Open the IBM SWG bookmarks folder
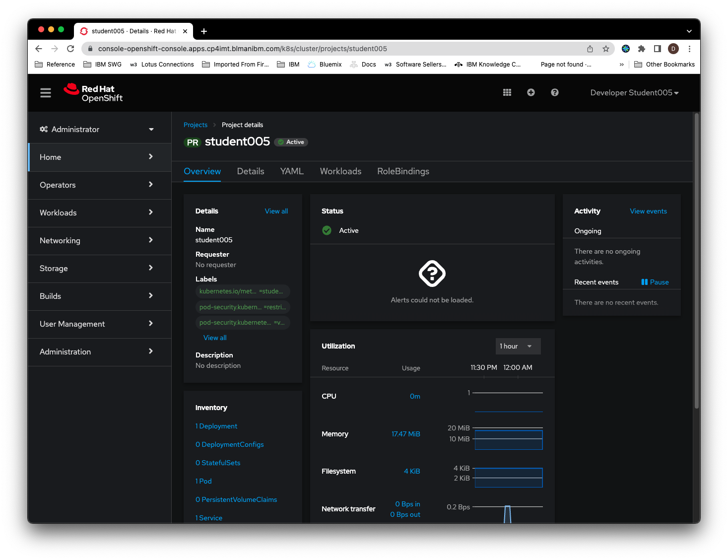The height and width of the screenshot is (560, 728). (103, 65)
